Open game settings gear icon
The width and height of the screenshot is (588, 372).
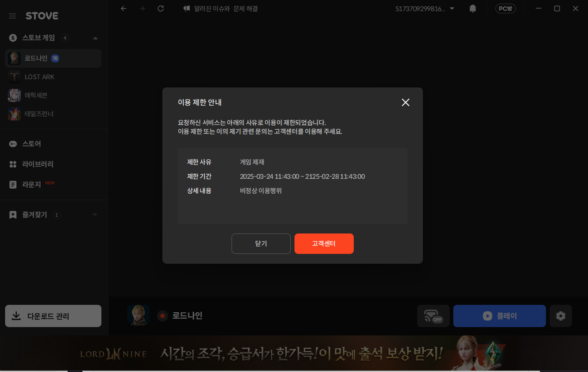coord(561,316)
